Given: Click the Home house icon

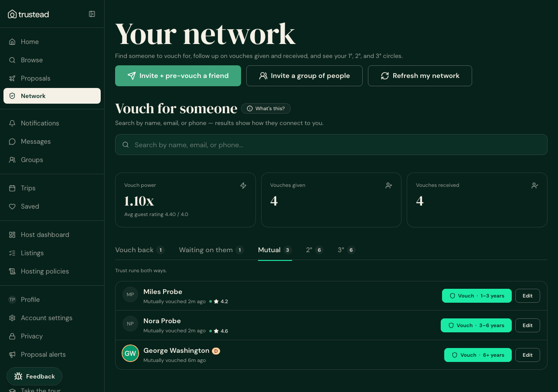Looking at the screenshot, I should tap(12, 42).
